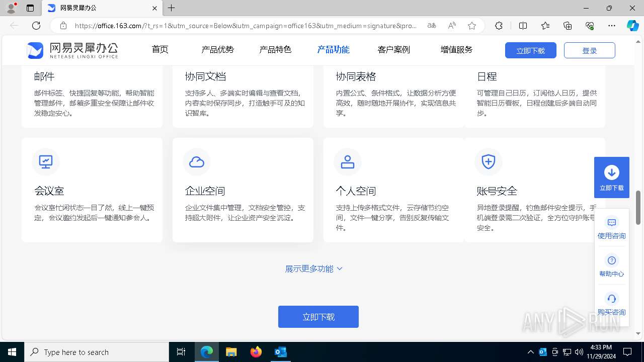Screen dimensions: 644x362
Task: Go to 产品优势 navigation item
Action: coord(217,50)
